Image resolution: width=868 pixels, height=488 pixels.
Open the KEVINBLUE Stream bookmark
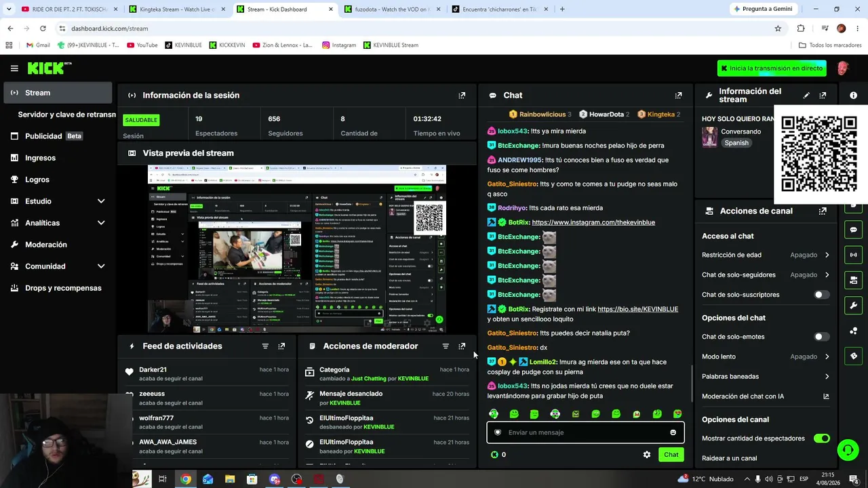click(x=391, y=45)
